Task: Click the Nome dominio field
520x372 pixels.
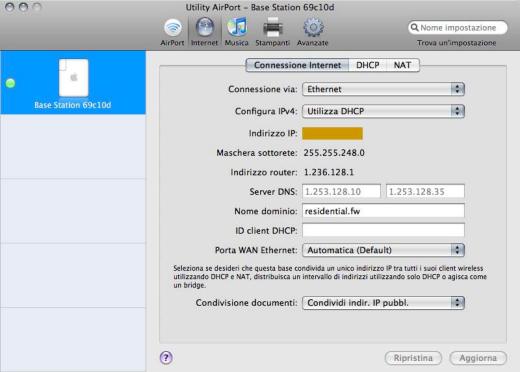Action: (383, 211)
